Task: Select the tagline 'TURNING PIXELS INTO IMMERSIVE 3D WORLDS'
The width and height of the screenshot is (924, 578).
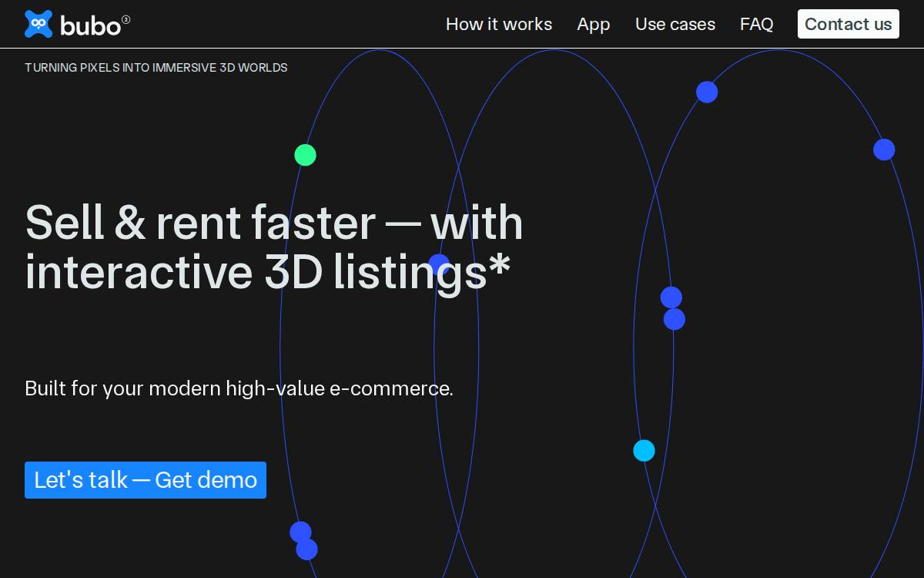Action: (x=156, y=68)
